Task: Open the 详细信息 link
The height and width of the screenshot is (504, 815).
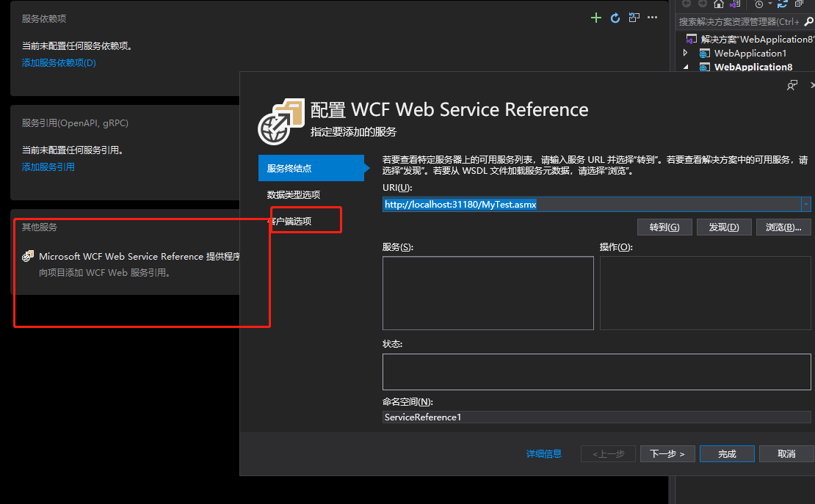Action: (543, 453)
